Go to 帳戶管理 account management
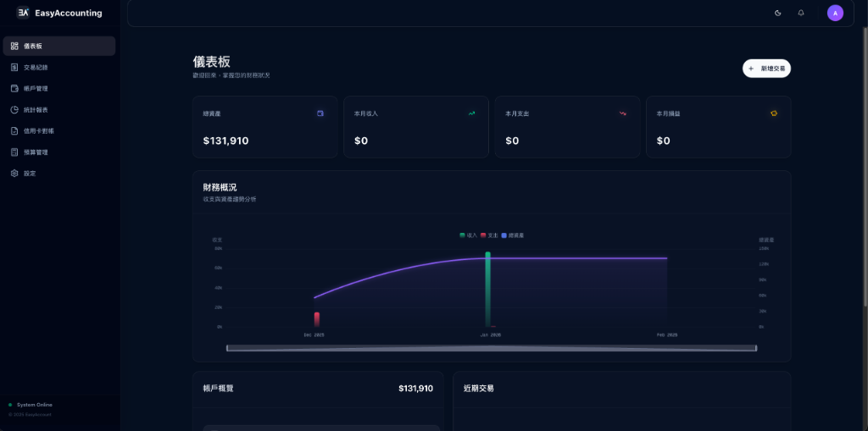Viewport: 868px width, 431px height. click(x=59, y=89)
